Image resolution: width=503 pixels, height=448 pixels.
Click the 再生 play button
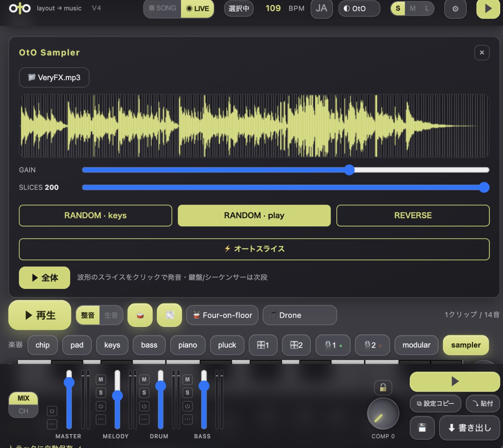(x=40, y=315)
